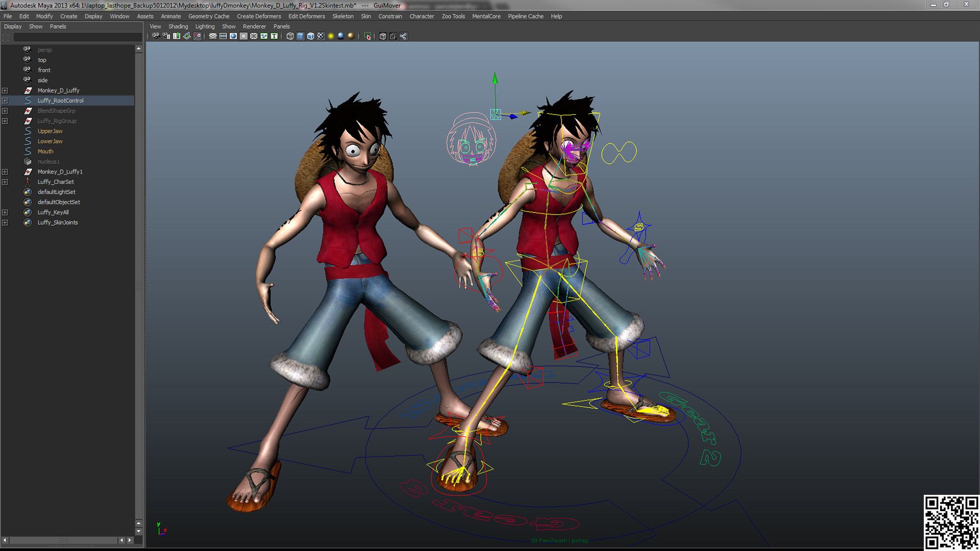
Task: Toggle Isolate Select in viewport toolbar
Action: coord(367,36)
